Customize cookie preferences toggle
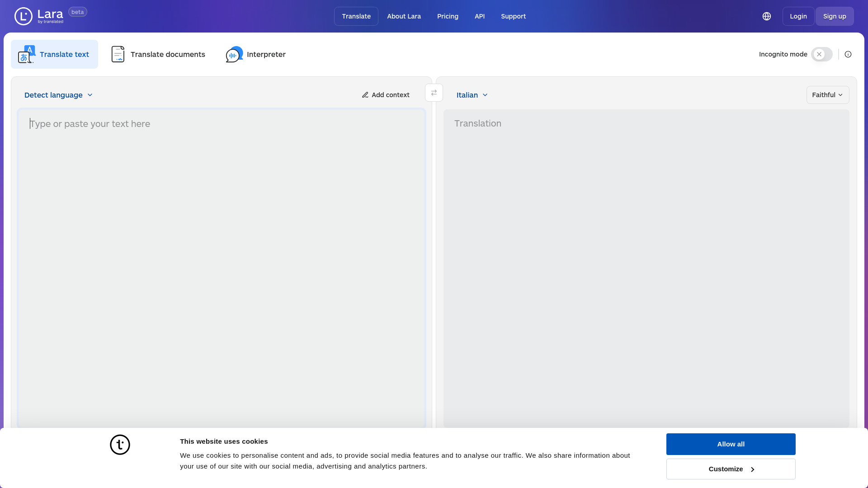 click(x=731, y=469)
